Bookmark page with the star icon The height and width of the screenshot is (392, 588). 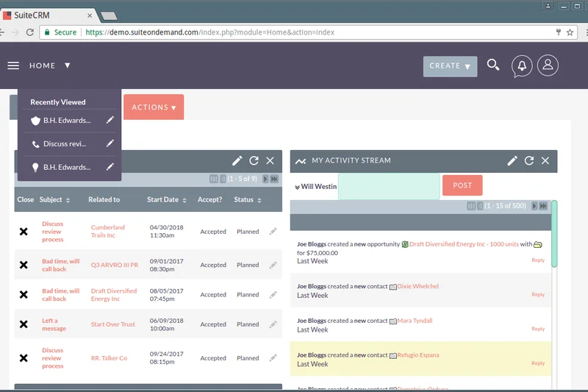coord(570,32)
